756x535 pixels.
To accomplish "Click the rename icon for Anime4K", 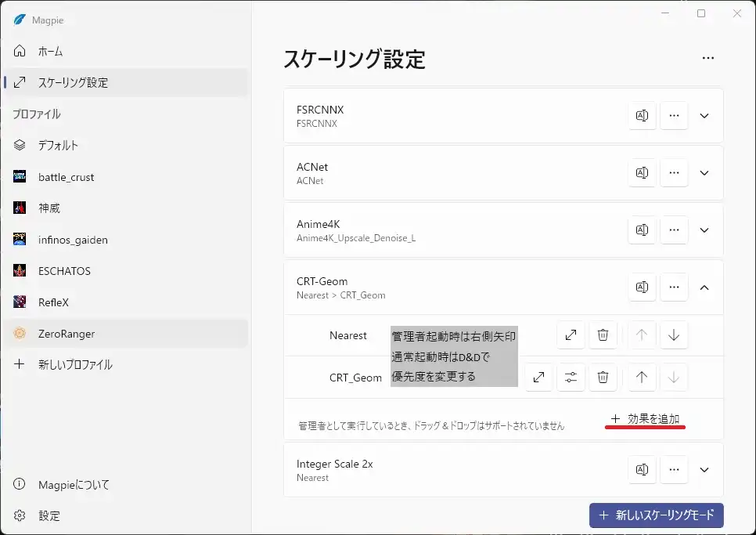I will [642, 230].
